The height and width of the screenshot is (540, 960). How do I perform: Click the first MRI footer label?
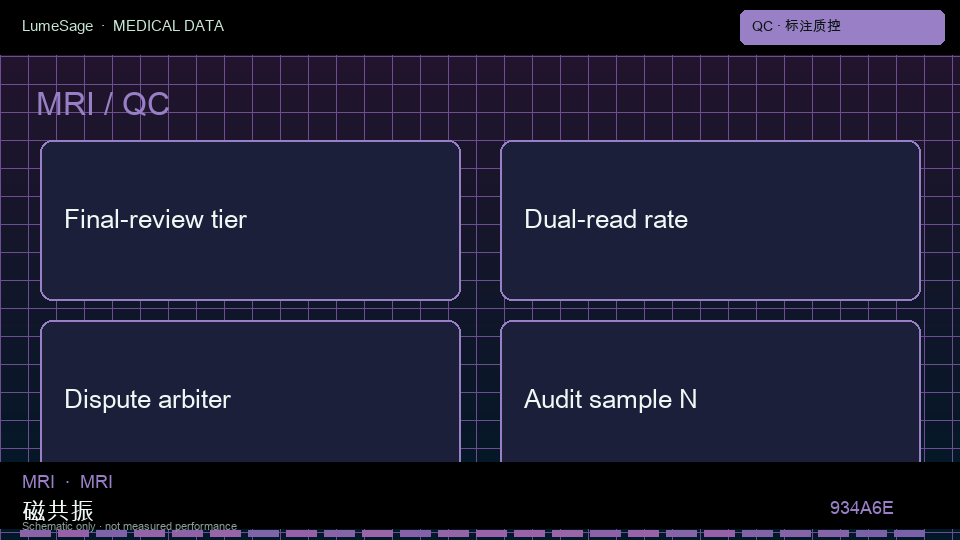(x=38, y=482)
